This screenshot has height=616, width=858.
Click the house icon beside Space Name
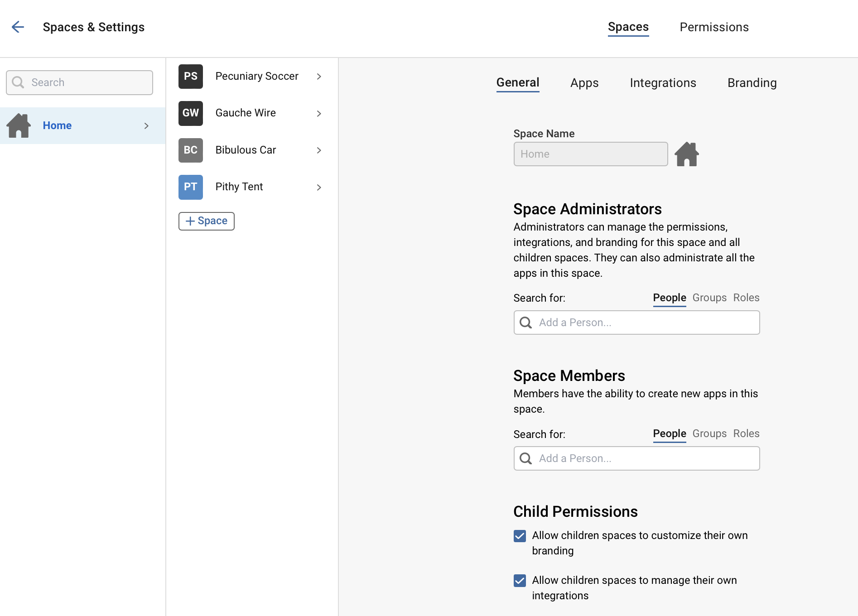[687, 154]
